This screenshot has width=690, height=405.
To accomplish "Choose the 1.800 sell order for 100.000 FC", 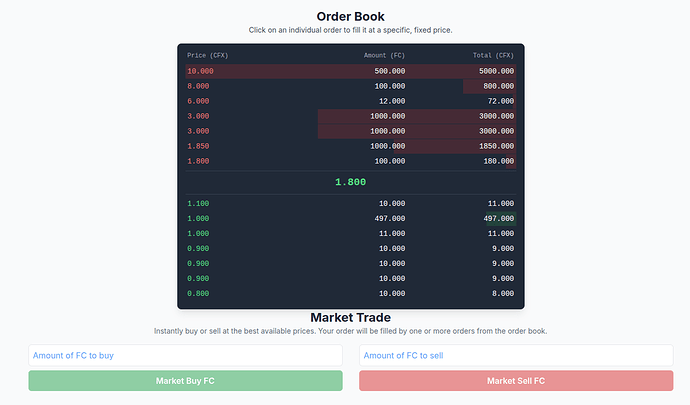I will coord(350,161).
